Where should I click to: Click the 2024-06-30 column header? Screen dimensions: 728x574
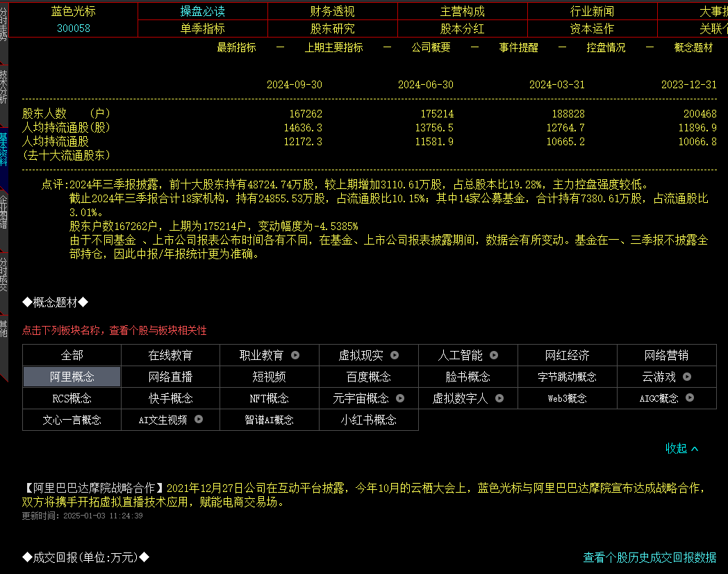tap(426, 85)
